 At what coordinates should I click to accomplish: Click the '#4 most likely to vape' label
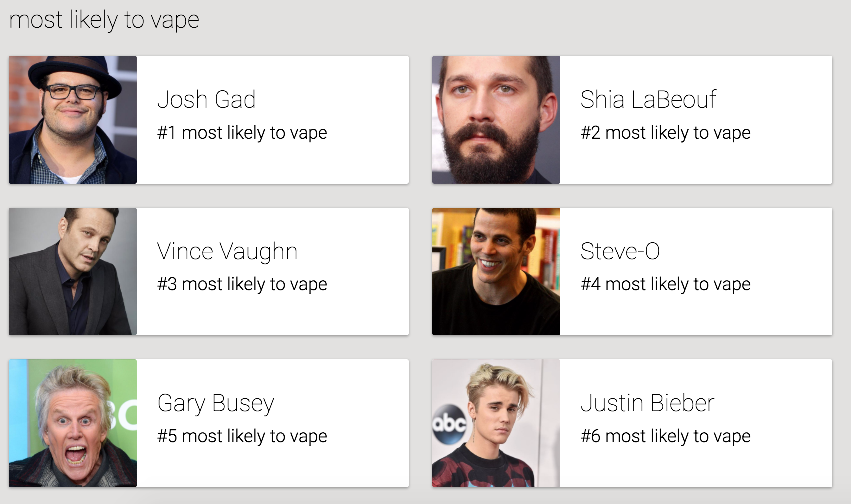click(666, 284)
